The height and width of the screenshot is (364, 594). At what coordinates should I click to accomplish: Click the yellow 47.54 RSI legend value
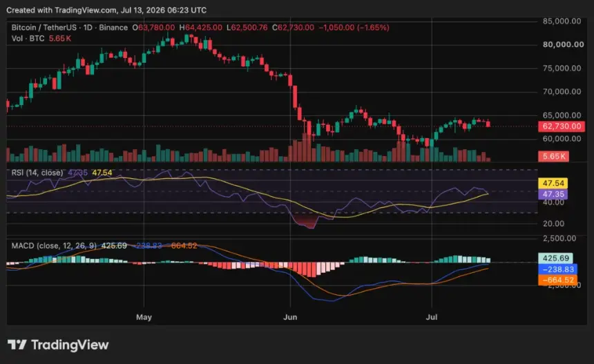pos(102,173)
